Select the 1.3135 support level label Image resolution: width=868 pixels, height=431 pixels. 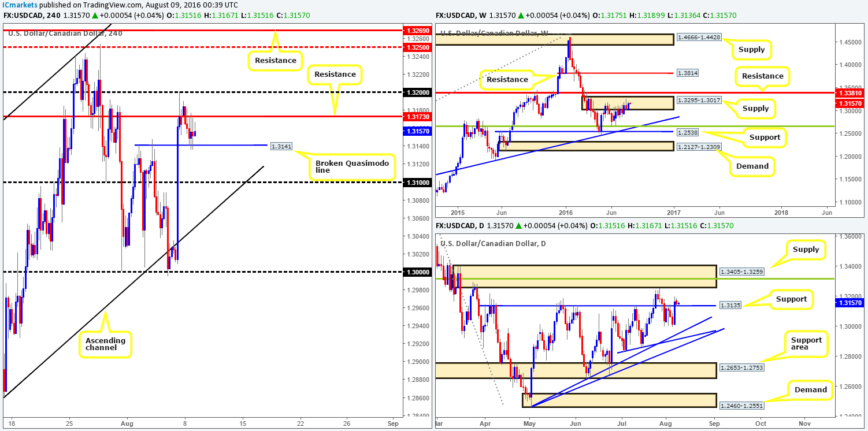coord(730,306)
